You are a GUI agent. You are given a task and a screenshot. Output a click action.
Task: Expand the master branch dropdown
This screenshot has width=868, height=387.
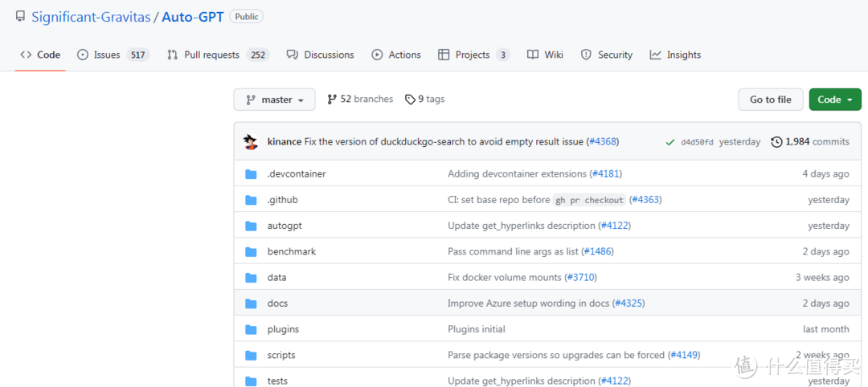(274, 100)
